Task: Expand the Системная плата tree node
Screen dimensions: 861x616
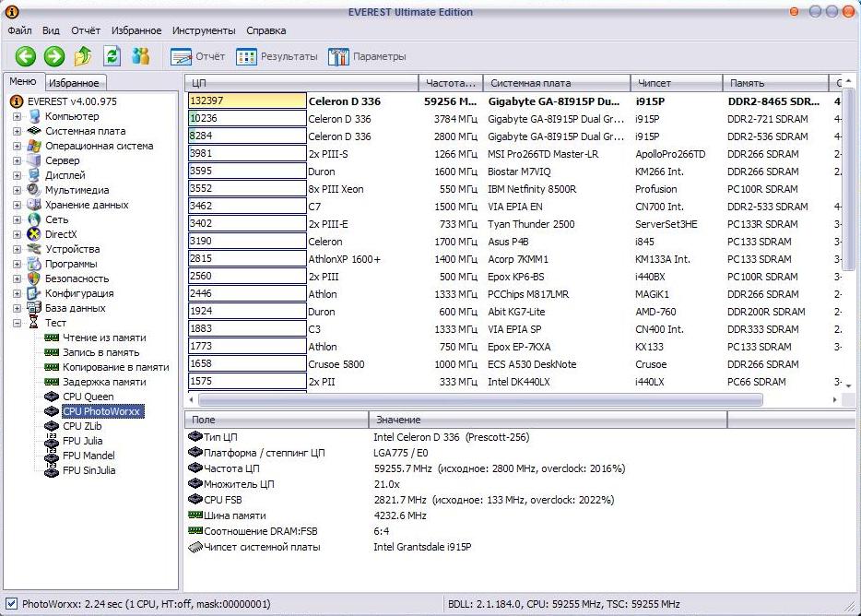Action: (18, 131)
